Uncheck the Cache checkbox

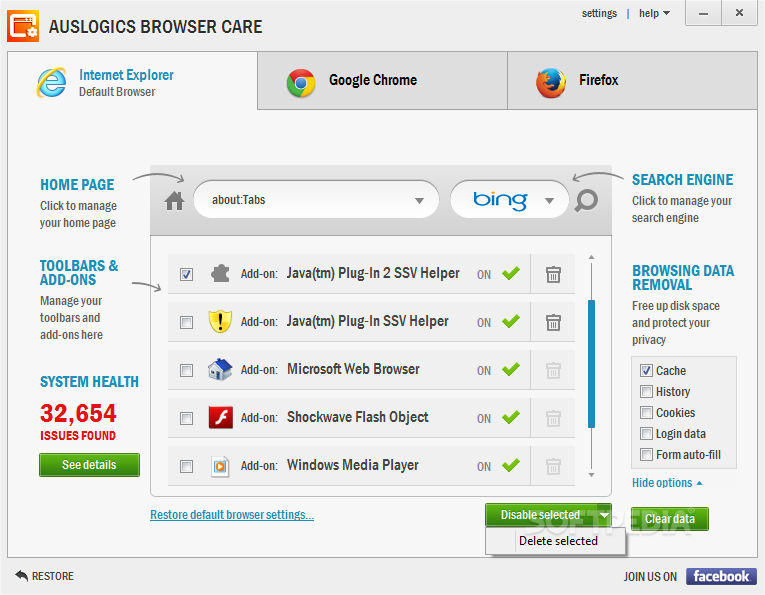coord(646,371)
